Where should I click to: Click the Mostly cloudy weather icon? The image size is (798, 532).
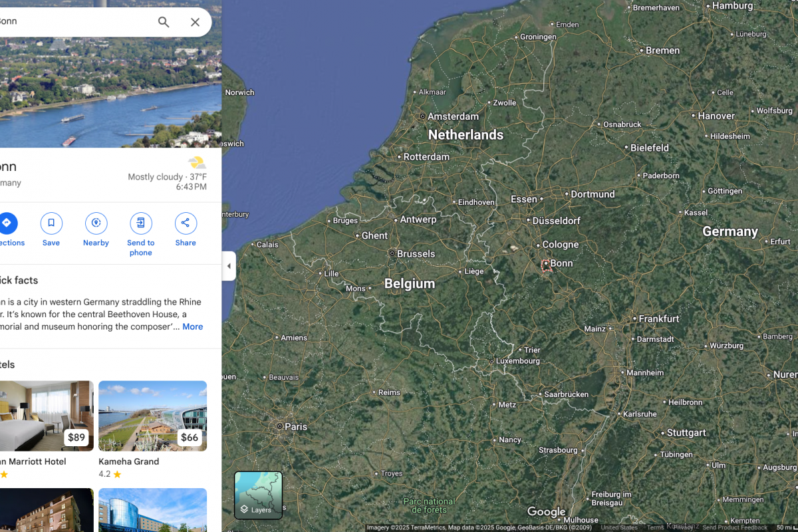pos(196,163)
